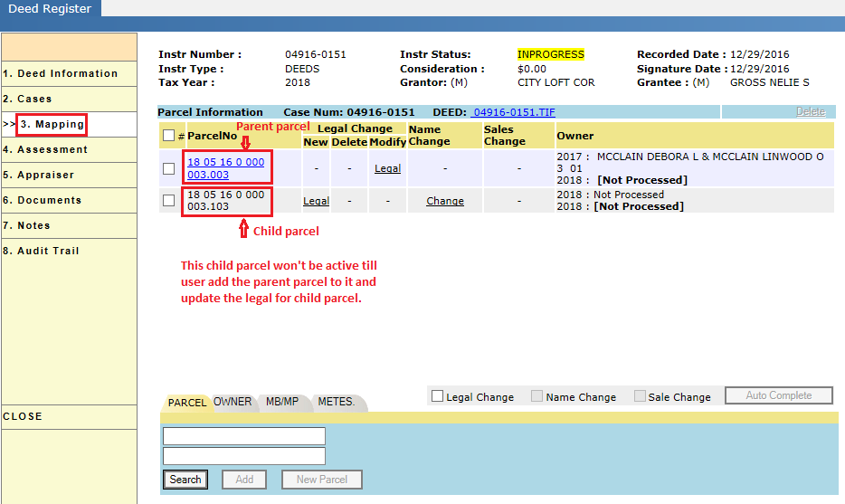Screen dimensions: 845x504
Task: Open the Cases section
Action: [69, 99]
